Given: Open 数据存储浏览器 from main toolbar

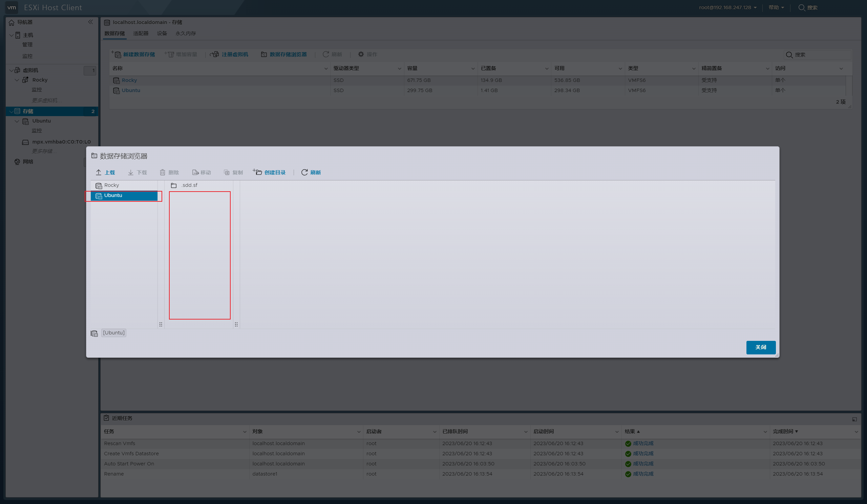Looking at the screenshot, I should (284, 54).
